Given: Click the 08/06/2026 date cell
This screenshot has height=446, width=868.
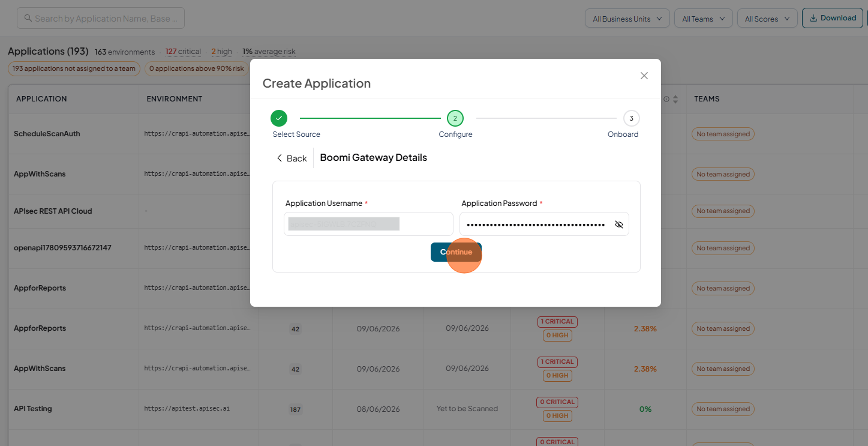Looking at the screenshot, I should click(x=378, y=409).
